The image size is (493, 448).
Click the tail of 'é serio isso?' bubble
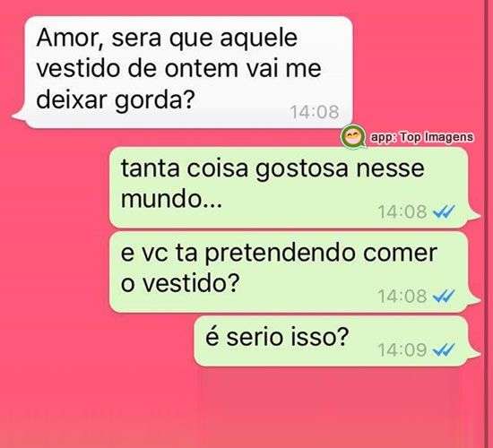click(473, 352)
